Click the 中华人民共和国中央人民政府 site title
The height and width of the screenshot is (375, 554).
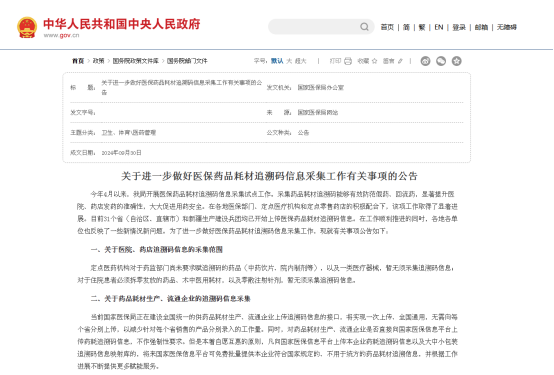coord(122,24)
